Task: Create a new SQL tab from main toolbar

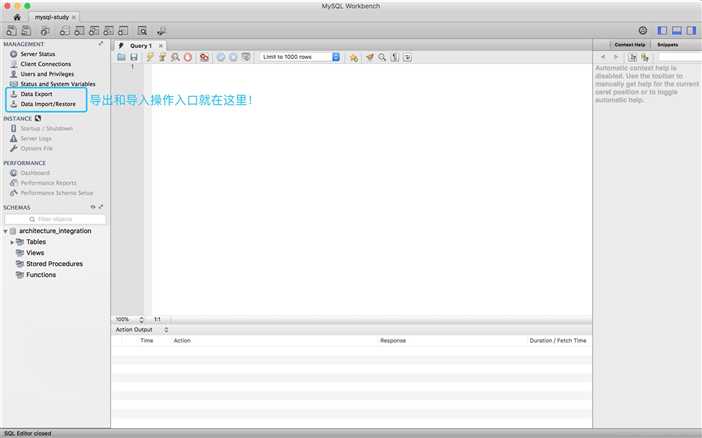Action: (12, 30)
